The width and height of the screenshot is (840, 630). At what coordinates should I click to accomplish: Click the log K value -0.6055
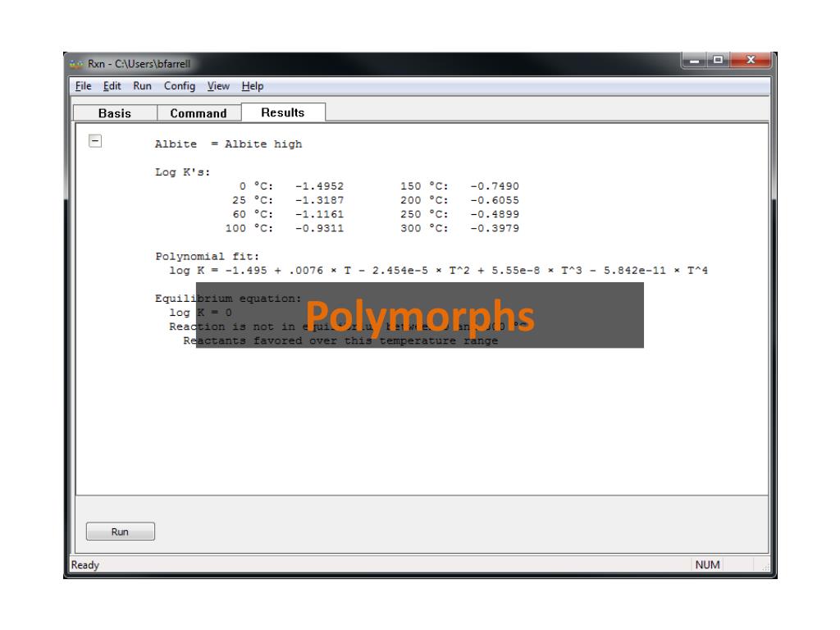(495, 200)
